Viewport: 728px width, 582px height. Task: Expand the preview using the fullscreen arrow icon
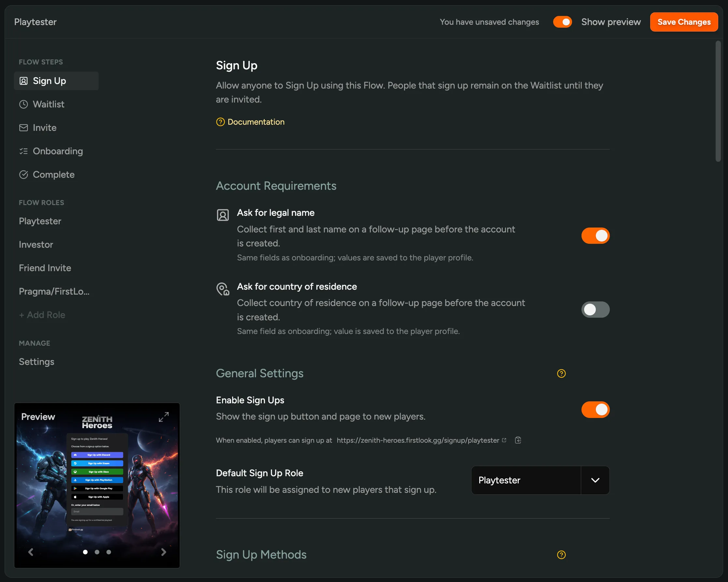tap(163, 417)
